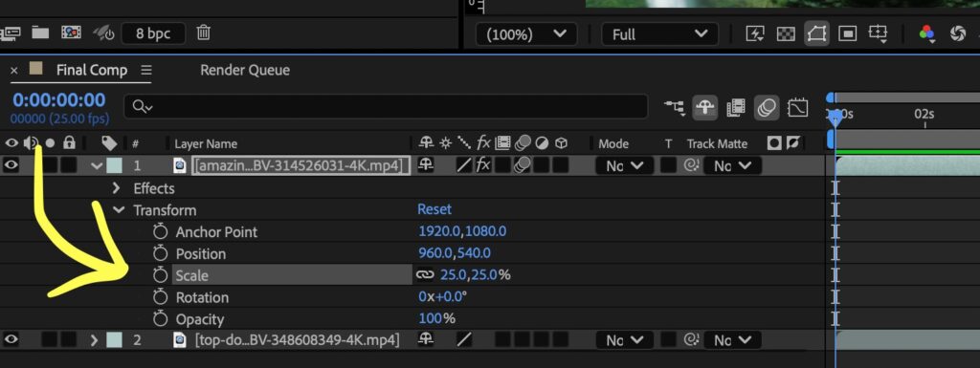
Task: Toggle the fx switch on layer 1
Action: [483, 165]
